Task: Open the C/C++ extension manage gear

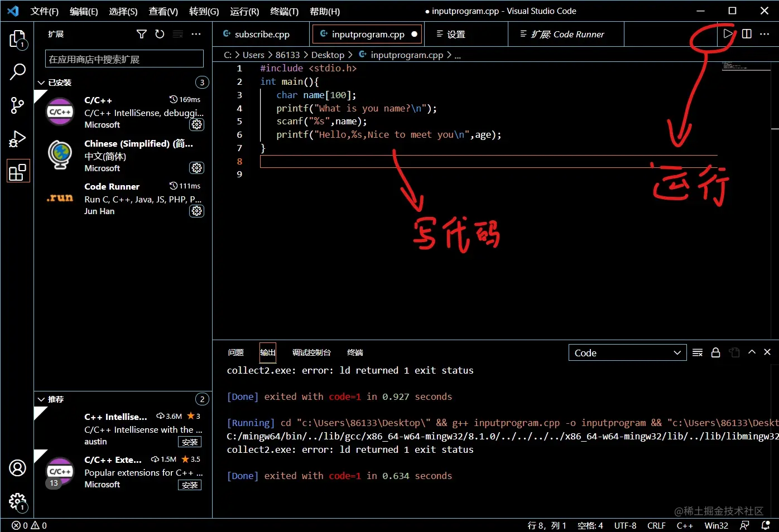Action: [x=197, y=125]
